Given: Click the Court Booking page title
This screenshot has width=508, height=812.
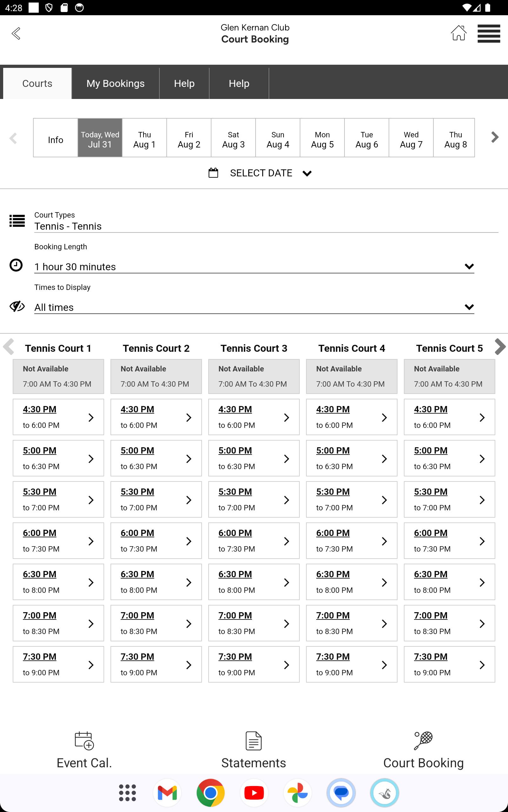Looking at the screenshot, I should pos(255,39).
